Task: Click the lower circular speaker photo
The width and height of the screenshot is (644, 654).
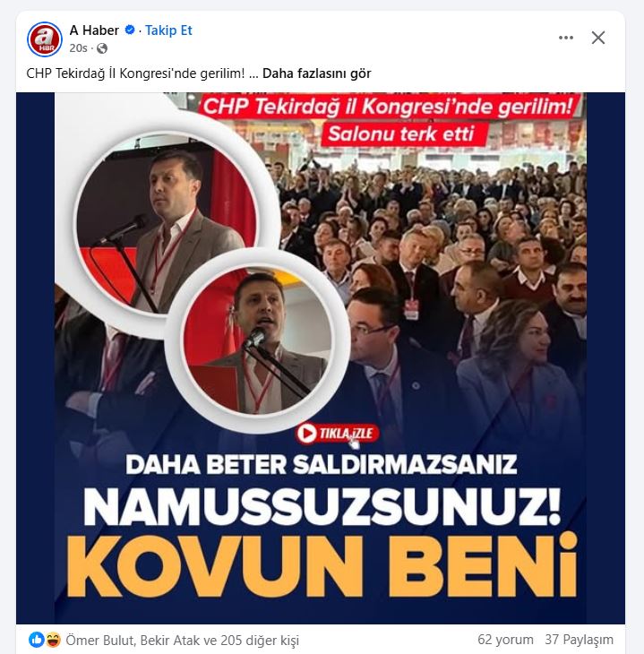Action: click(257, 341)
